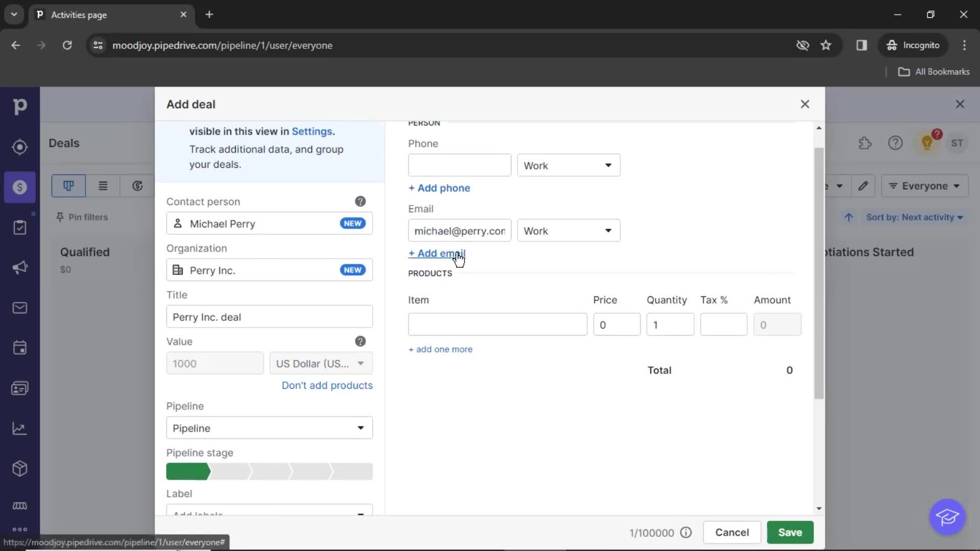Click the Pipedrive logo icon
Viewport: 980px width, 551px height.
pyautogui.click(x=19, y=106)
